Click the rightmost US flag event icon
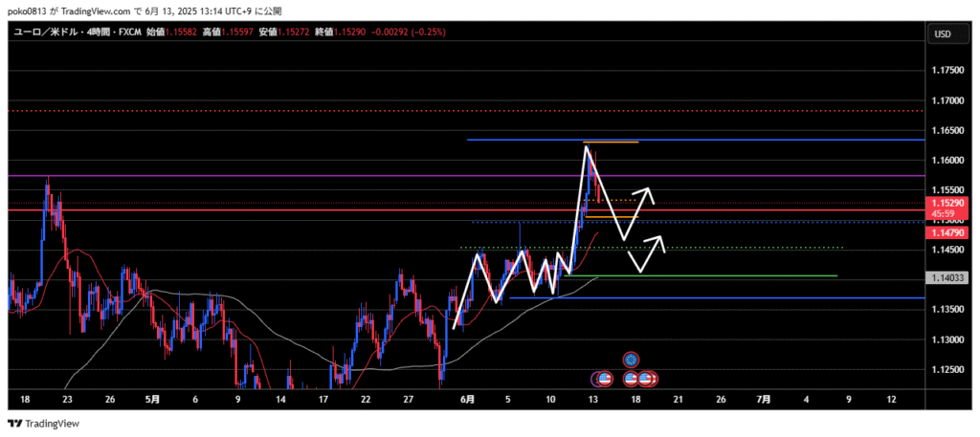This screenshot has height=437, width=980. (x=648, y=379)
